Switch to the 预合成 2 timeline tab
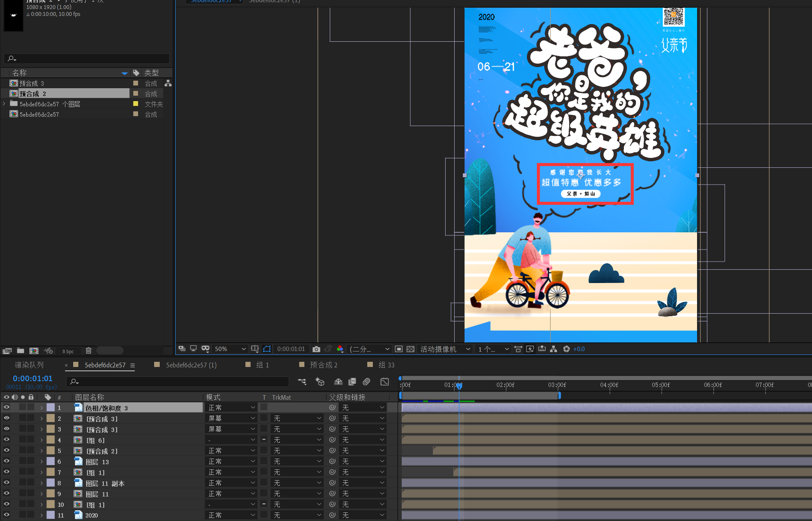 click(x=323, y=365)
